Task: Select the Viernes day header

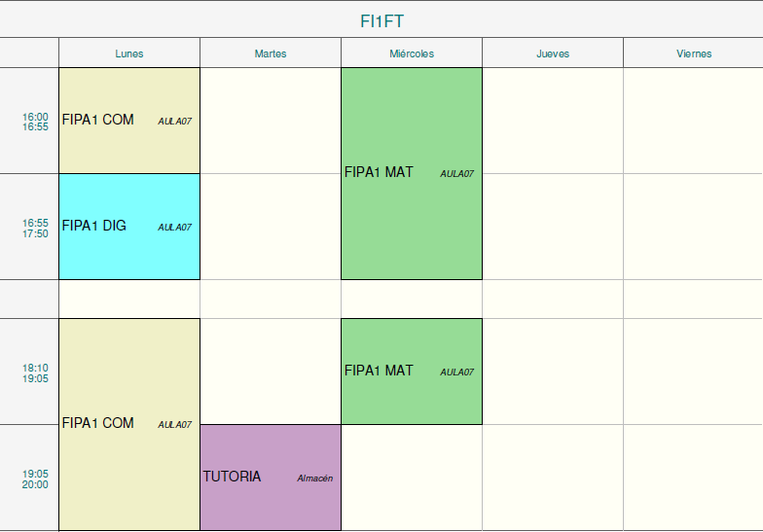Action: [694, 53]
